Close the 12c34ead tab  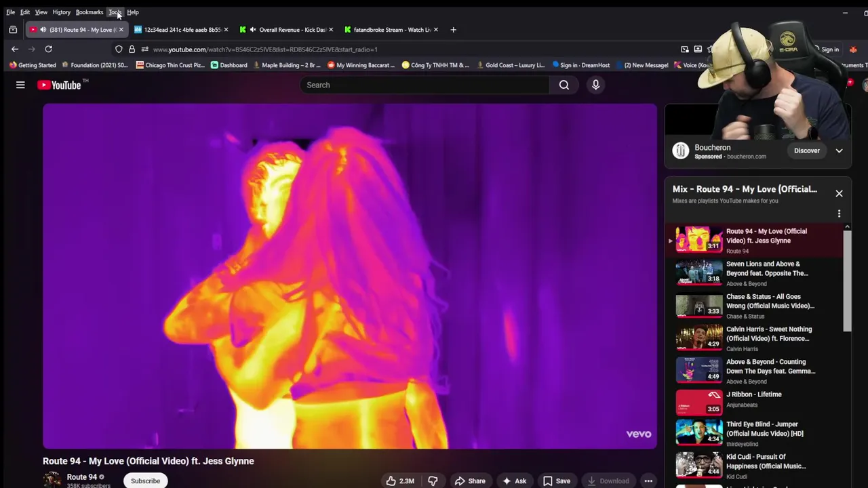[226, 30]
